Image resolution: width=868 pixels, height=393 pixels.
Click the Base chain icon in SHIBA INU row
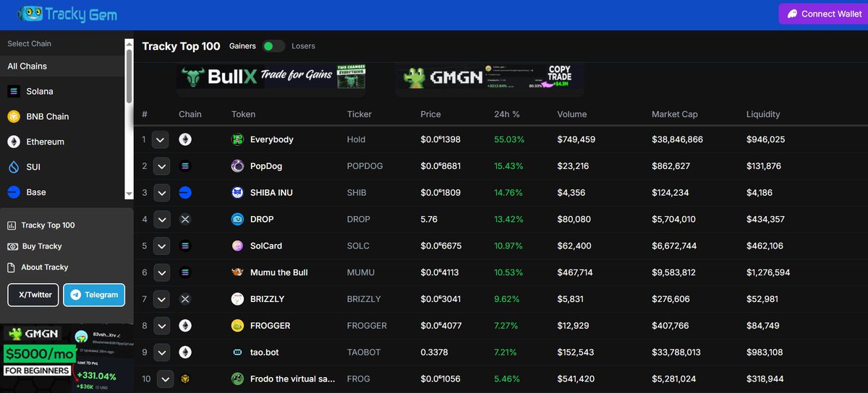pyautogui.click(x=185, y=193)
